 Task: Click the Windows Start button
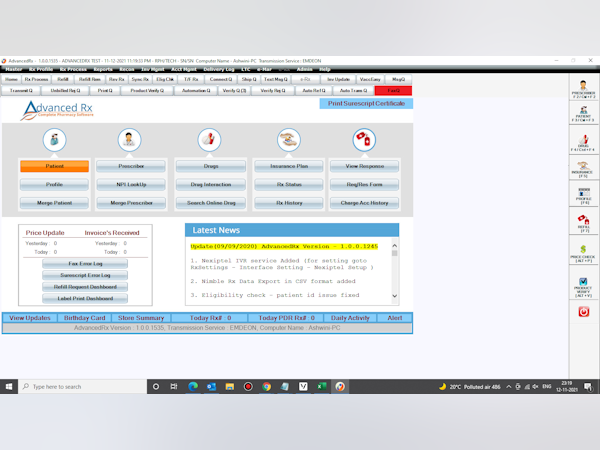point(9,386)
